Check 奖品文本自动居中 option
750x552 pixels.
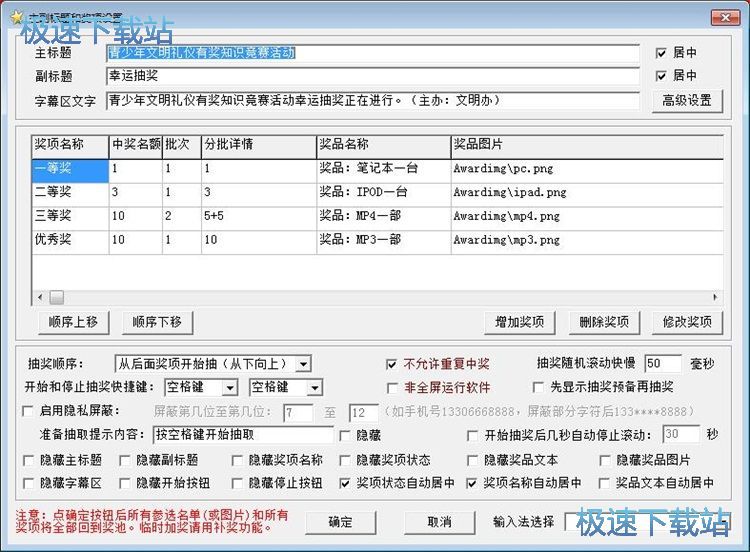604,484
